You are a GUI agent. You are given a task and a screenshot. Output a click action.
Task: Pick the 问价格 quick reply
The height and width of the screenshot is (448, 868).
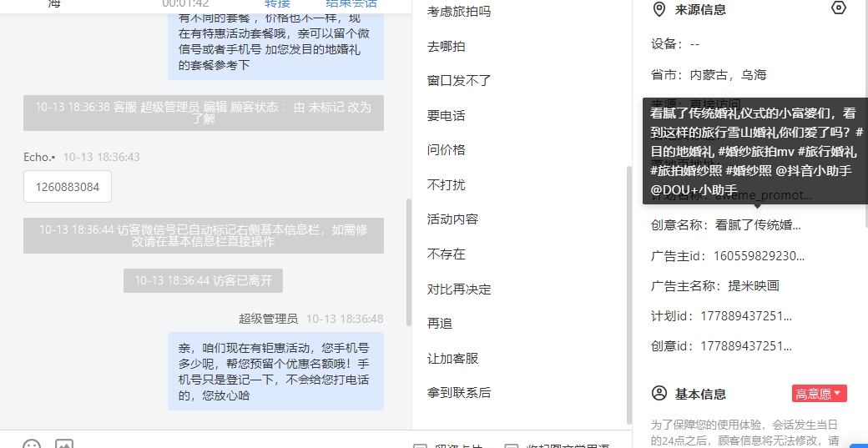447,150
